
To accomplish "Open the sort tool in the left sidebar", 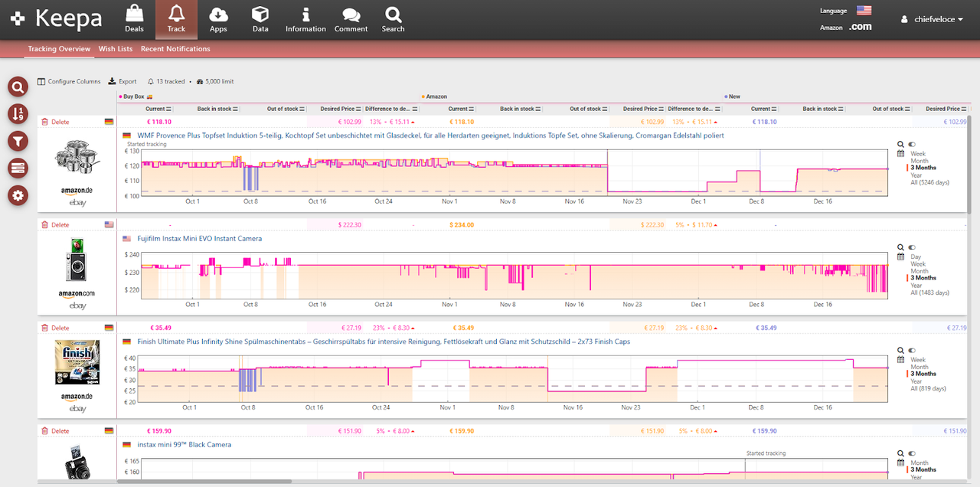I will click(x=18, y=113).
